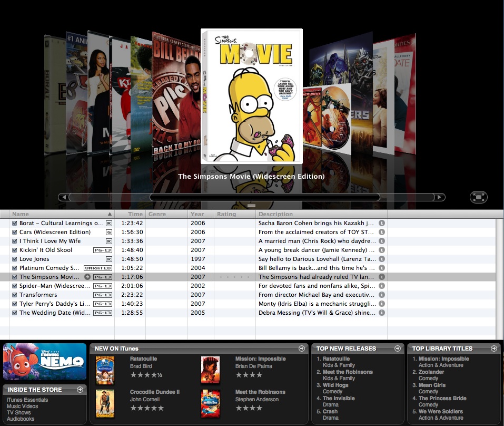Uncheck the Cars (Widescreen Edition) checkbox
Image resolution: width=504 pixels, height=426 pixels.
[14, 232]
